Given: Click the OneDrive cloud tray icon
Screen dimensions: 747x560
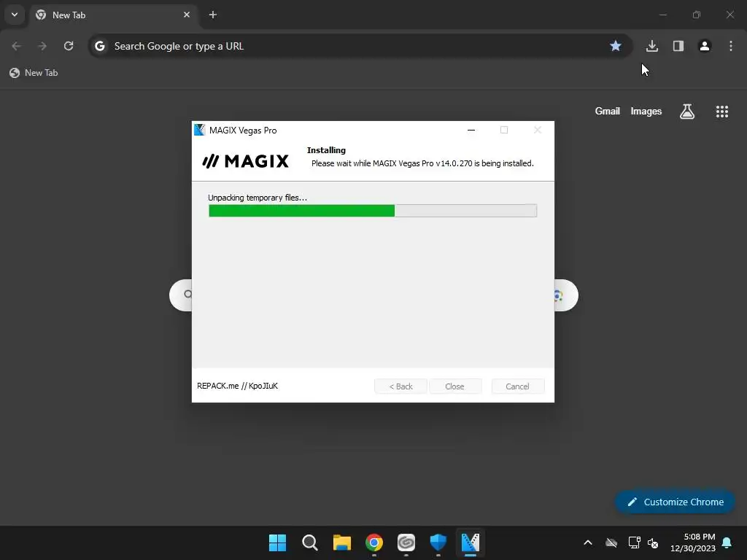Looking at the screenshot, I should pyautogui.click(x=611, y=542).
